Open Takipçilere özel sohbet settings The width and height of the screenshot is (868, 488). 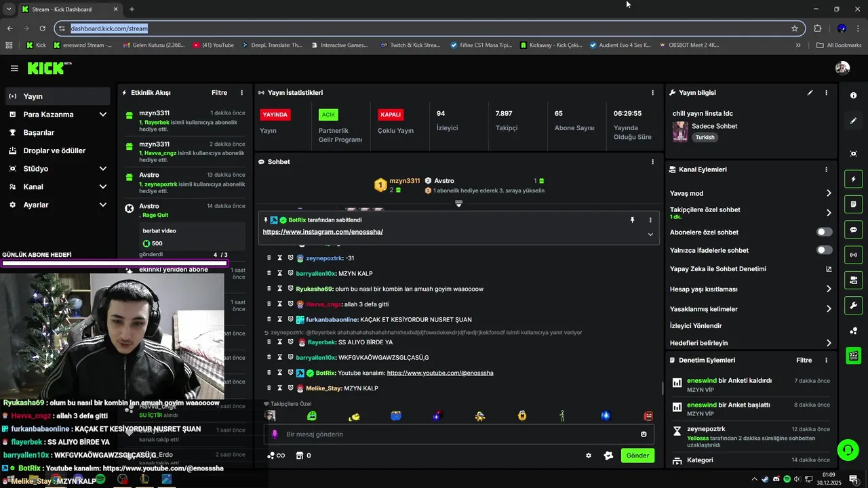751,213
